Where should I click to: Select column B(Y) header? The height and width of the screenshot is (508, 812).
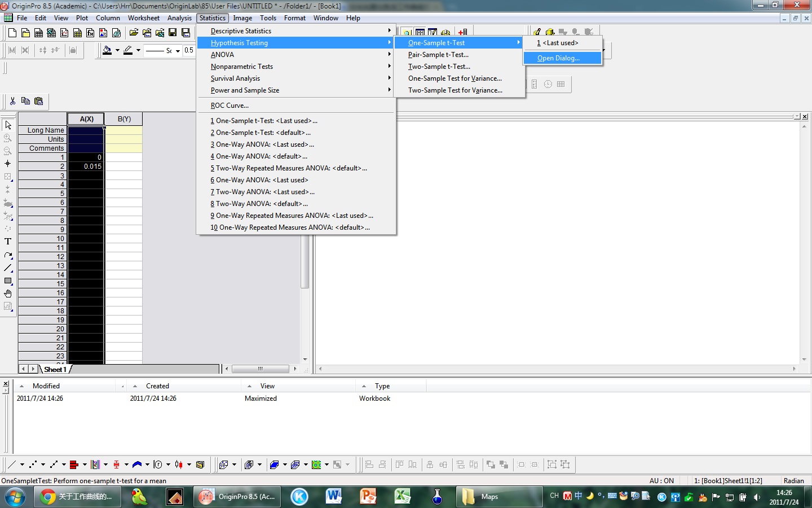pos(124,119)
